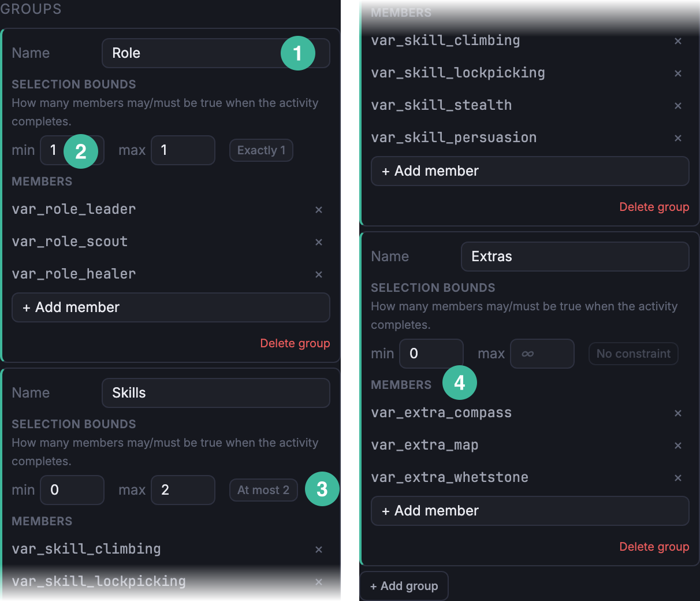Image resolution: width=700 pixels, height=601 pixels.
Task: Add a new group
Action: [x=404, y=586]
